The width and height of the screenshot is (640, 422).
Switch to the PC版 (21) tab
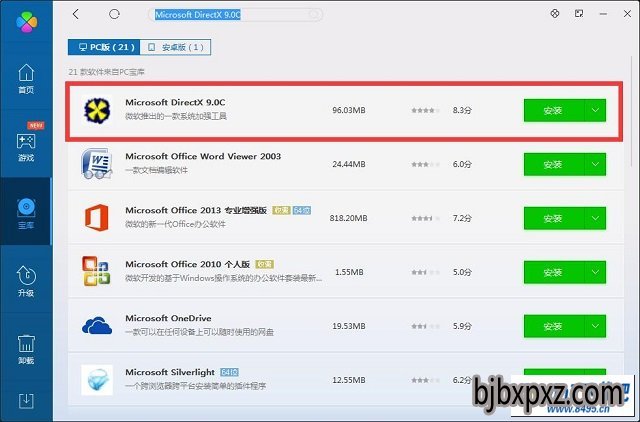coord(104,47)
